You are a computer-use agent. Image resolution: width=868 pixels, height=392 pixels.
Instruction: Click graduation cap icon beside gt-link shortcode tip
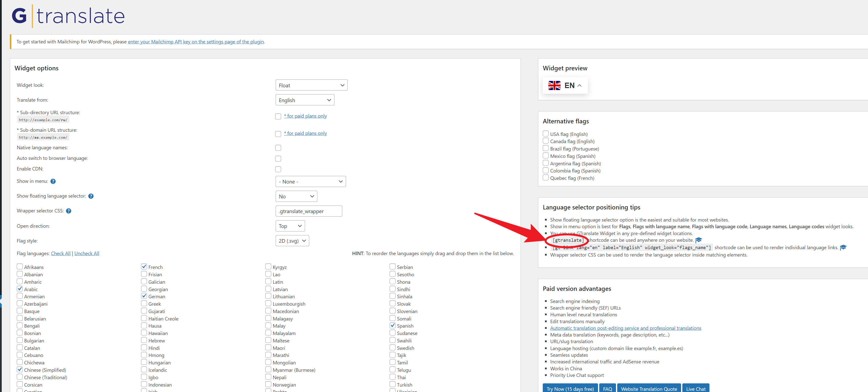pos(843,247)
